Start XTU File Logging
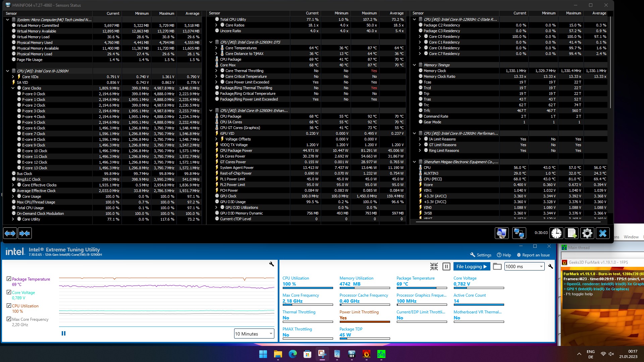 point(472,266)
